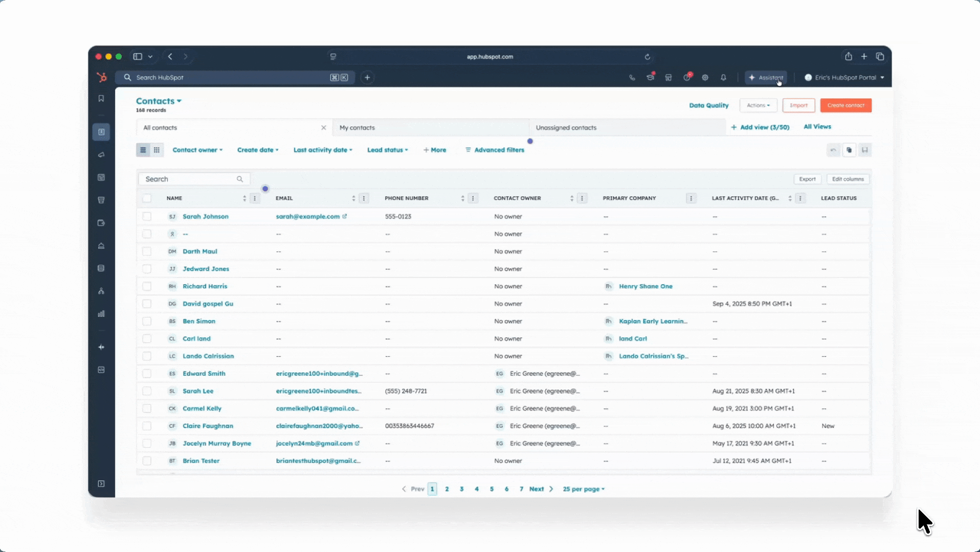Screen dimensions: 980x552
Task: Open the Automation workflow sidebar icon
Action: (101, 291)
